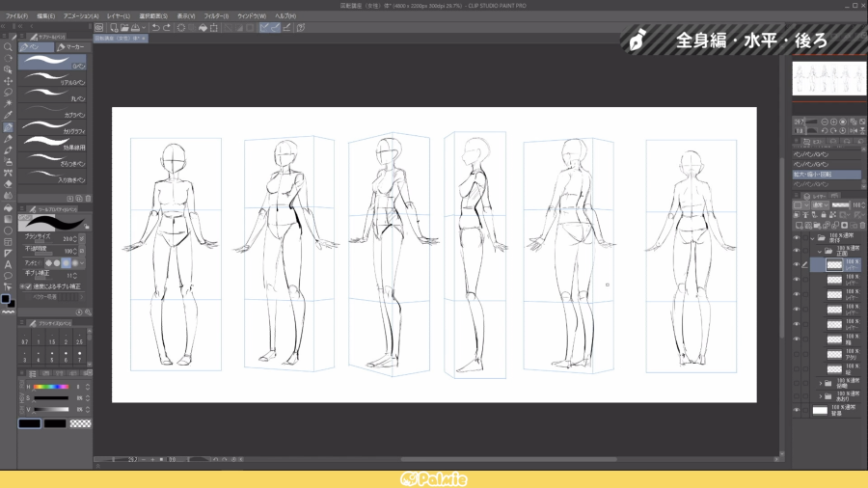This screenshot has width=868, height=488.
Task: Click the Navigator canvas thumbnail
Action: coord(828,78)
